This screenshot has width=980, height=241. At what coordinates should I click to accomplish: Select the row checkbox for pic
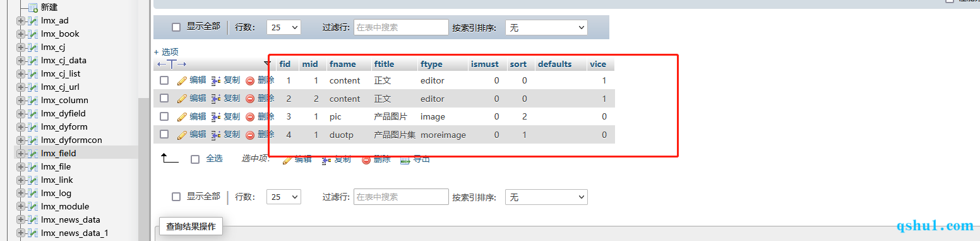164,116
